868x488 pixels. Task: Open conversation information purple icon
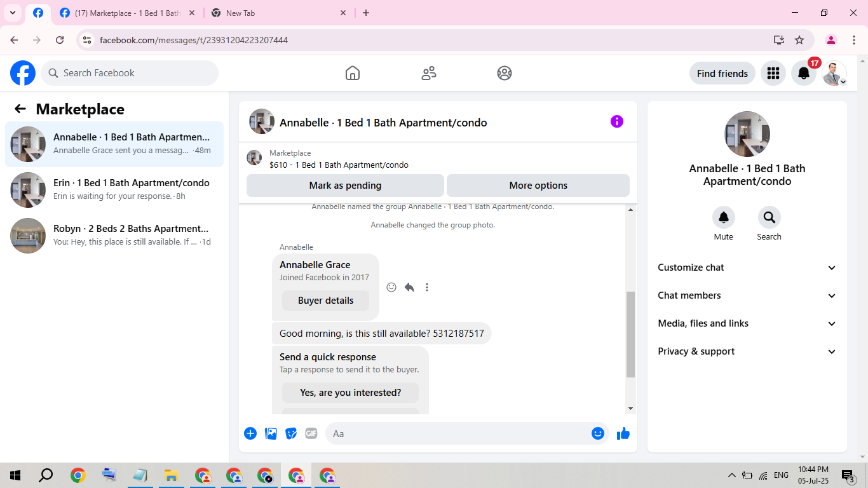tap(617, 121)
